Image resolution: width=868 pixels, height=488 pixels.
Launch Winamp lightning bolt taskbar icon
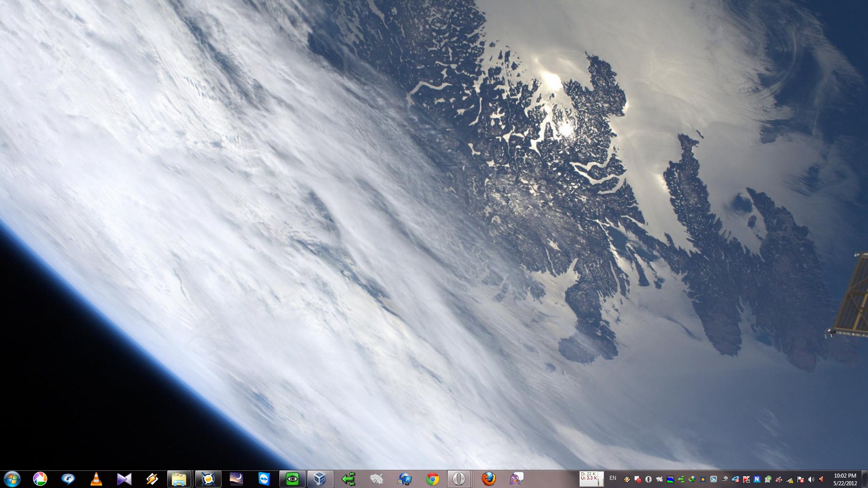tap(152, 479)
